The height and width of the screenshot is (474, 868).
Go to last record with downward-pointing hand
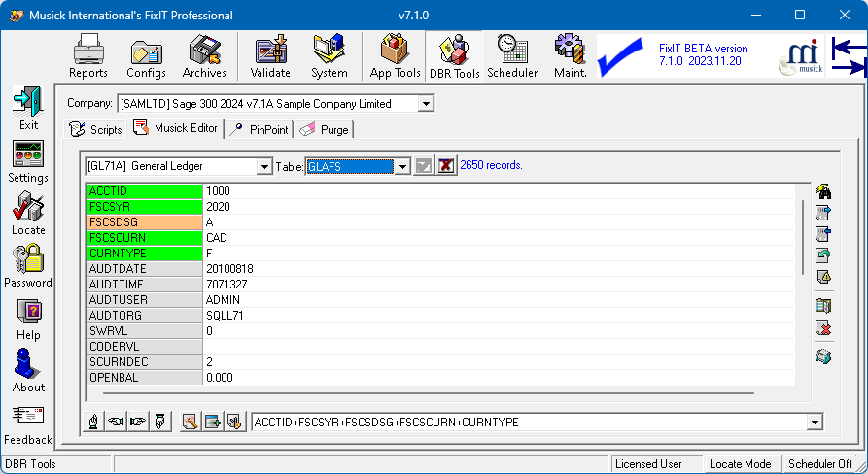160,422
